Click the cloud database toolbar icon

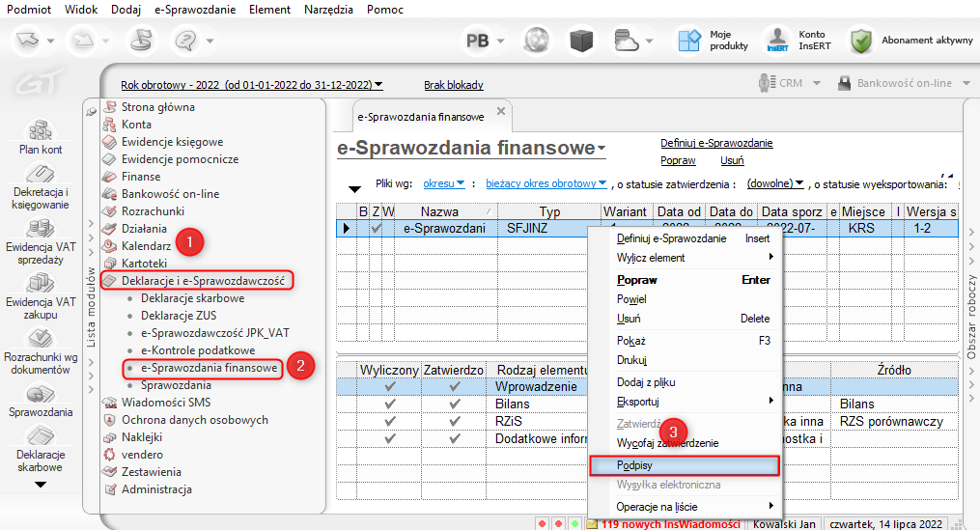(627, 41)
